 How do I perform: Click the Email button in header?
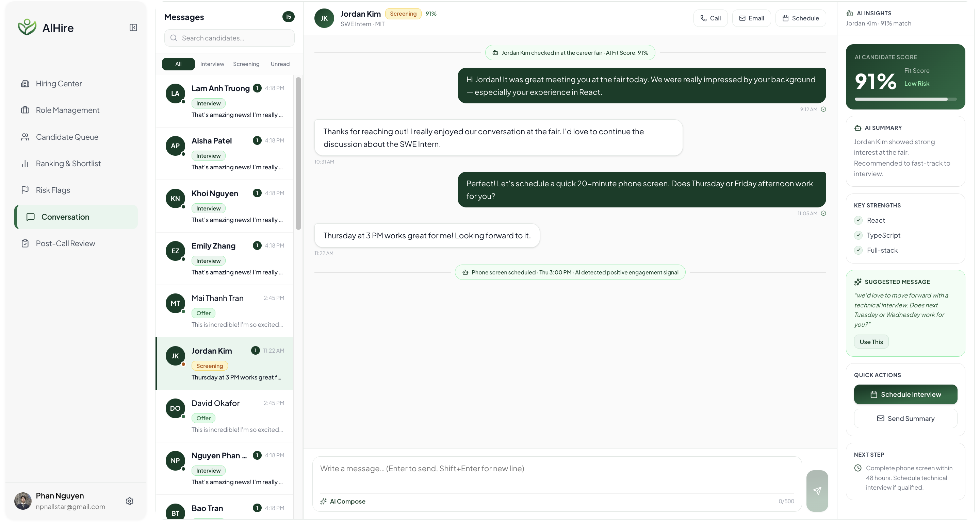tap(751, 18)
